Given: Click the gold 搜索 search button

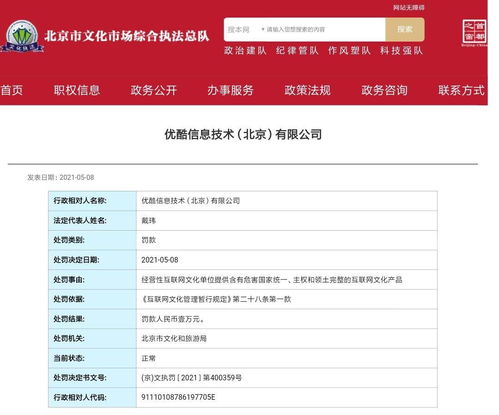Looking at the screenshot, I should point(405,29).
